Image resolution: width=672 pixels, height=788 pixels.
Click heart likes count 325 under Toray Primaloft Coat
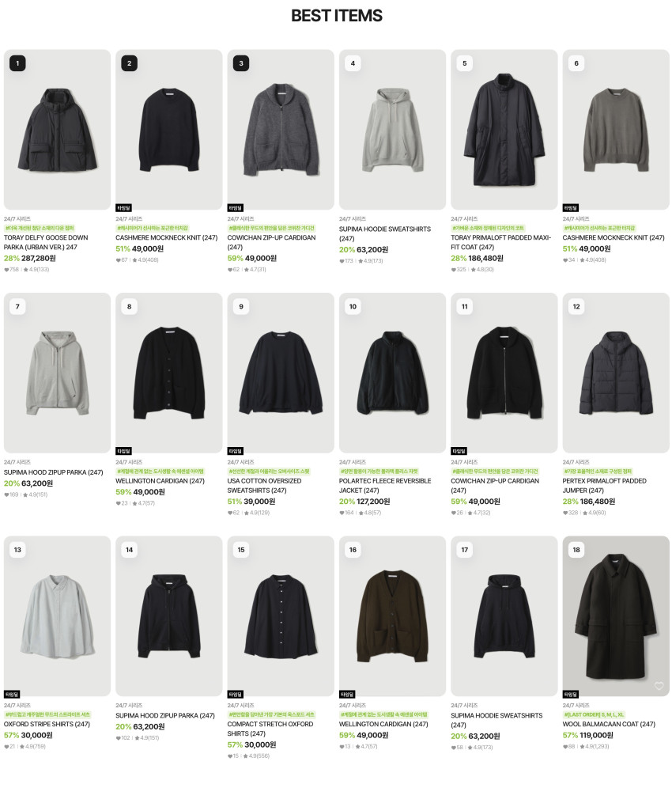(x=459, y=269)
